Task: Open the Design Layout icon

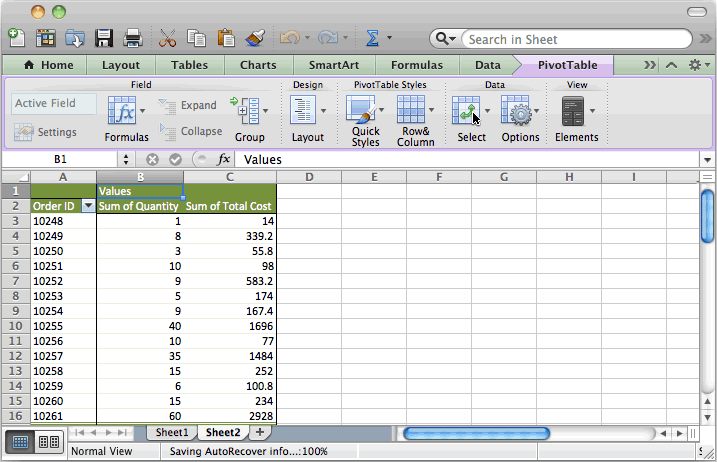Action: click(x=303, y=110)
